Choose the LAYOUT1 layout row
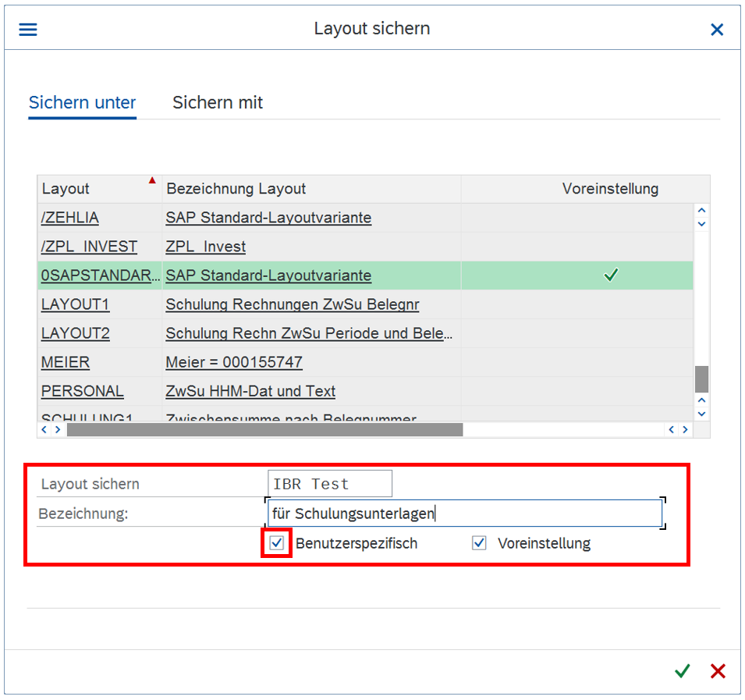 pos(75,304)
